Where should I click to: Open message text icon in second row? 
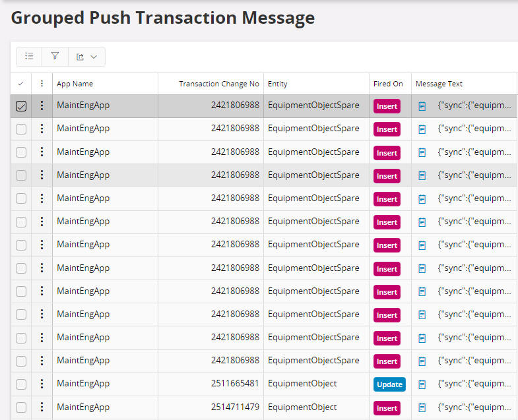422,129
